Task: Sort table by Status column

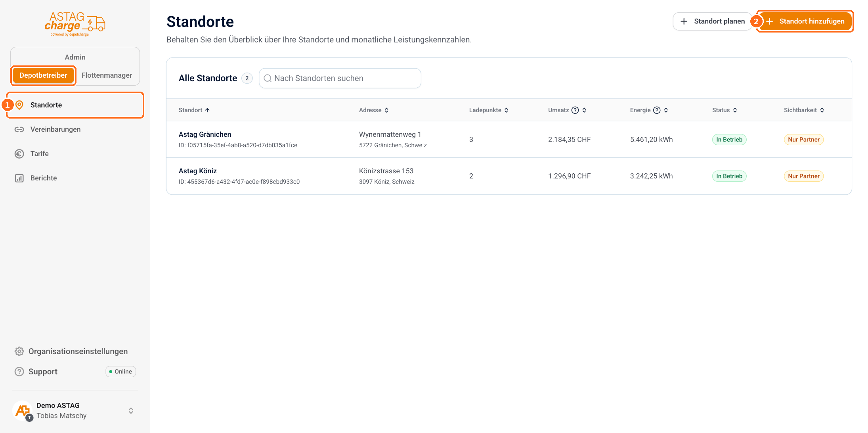Action: (x=725, y=110)
